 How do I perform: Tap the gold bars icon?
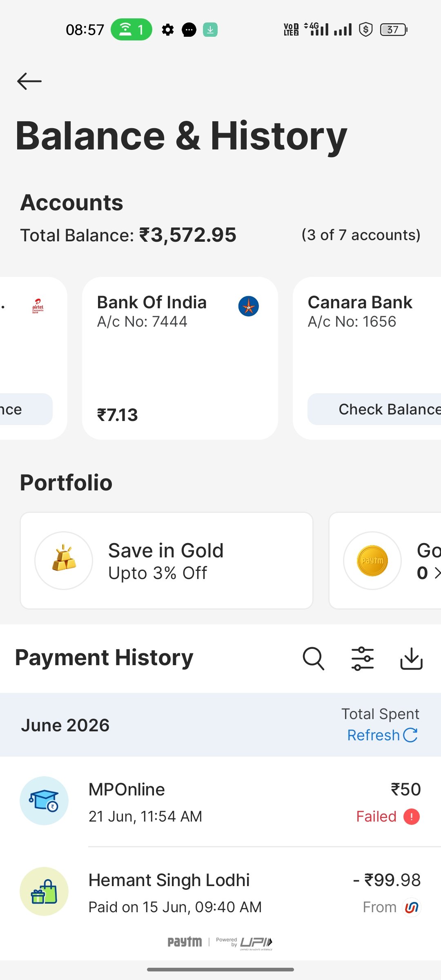tap(64, 560)
